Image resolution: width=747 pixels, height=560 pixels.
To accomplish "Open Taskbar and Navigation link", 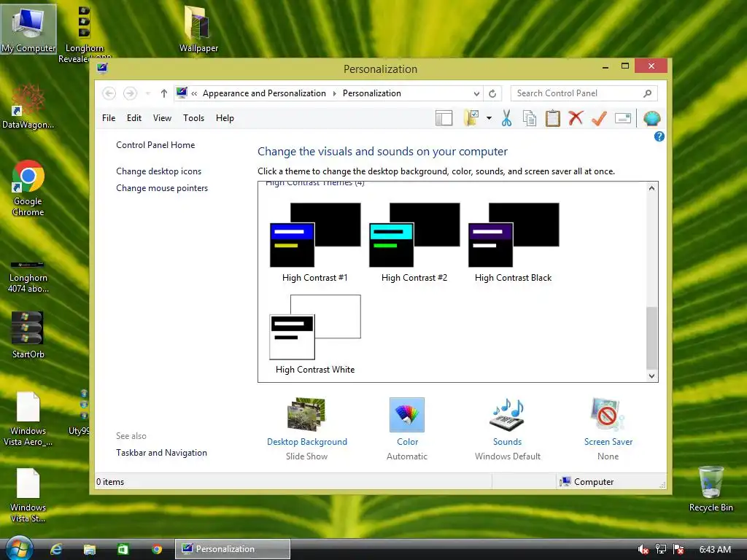I will click(x=161, y=452).
